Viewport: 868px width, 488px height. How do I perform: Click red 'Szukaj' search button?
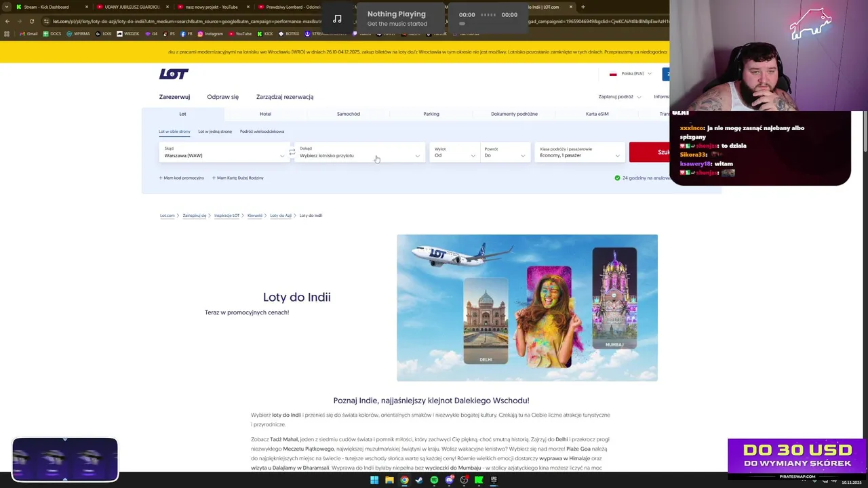pos(649,152)
